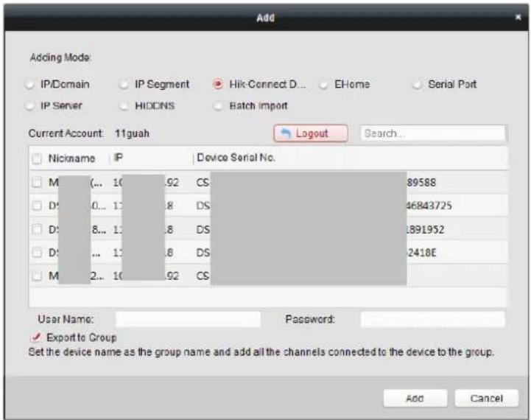Select the IP/Domain adding mode
This screenshot has width=531, height=420.
(x=29, y=84)
